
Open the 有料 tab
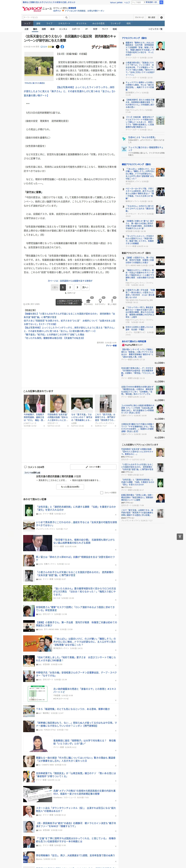(129, 24)
